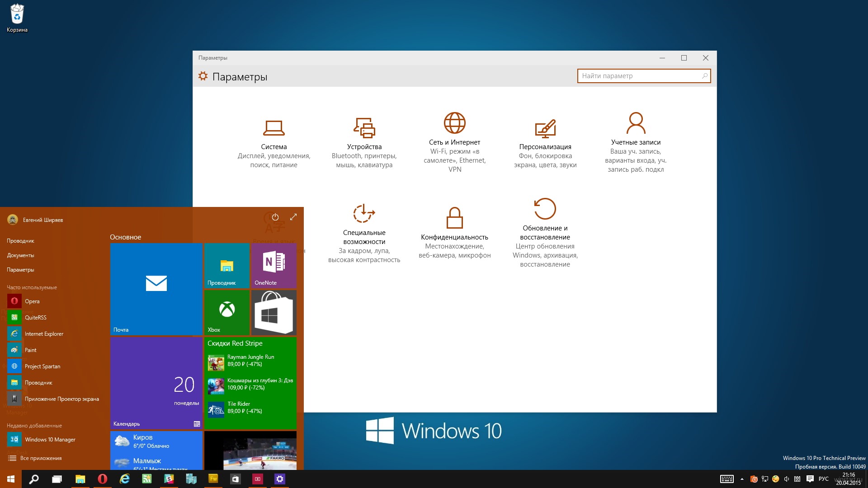Screen dimensions: 868x488
Task: Maximize the Параметры window
Action: click(684, 58)
